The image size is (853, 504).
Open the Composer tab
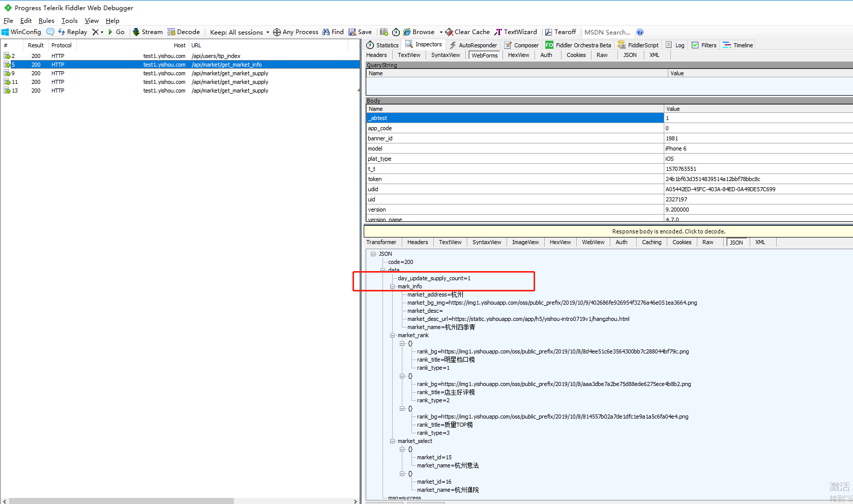(521, 45)
